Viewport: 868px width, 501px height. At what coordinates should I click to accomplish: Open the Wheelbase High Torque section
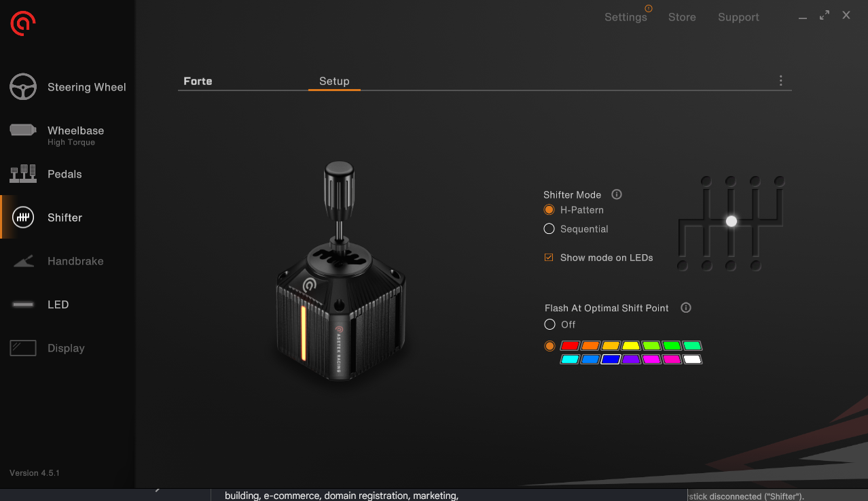tap(68, 131)
